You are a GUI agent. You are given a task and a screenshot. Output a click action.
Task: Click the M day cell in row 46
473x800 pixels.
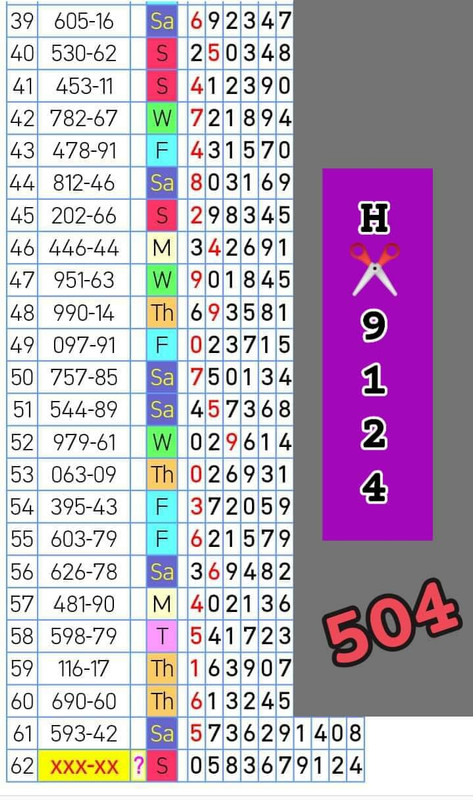coord(162,248)
